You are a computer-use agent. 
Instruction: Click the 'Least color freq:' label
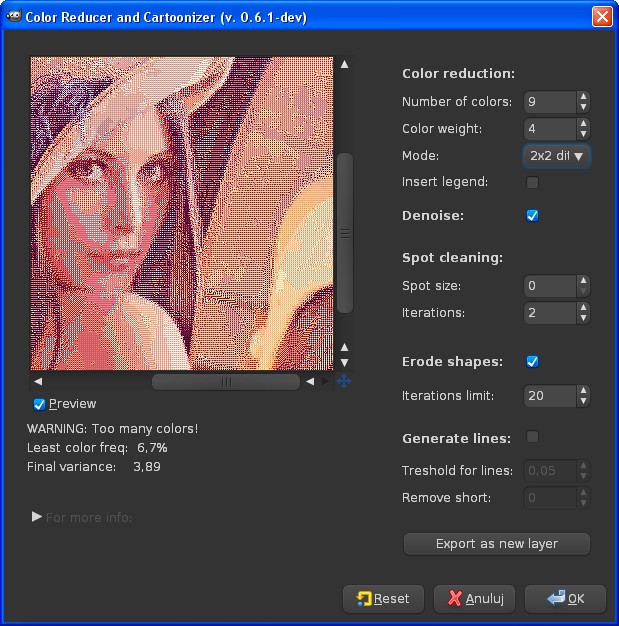click(77, 448)
